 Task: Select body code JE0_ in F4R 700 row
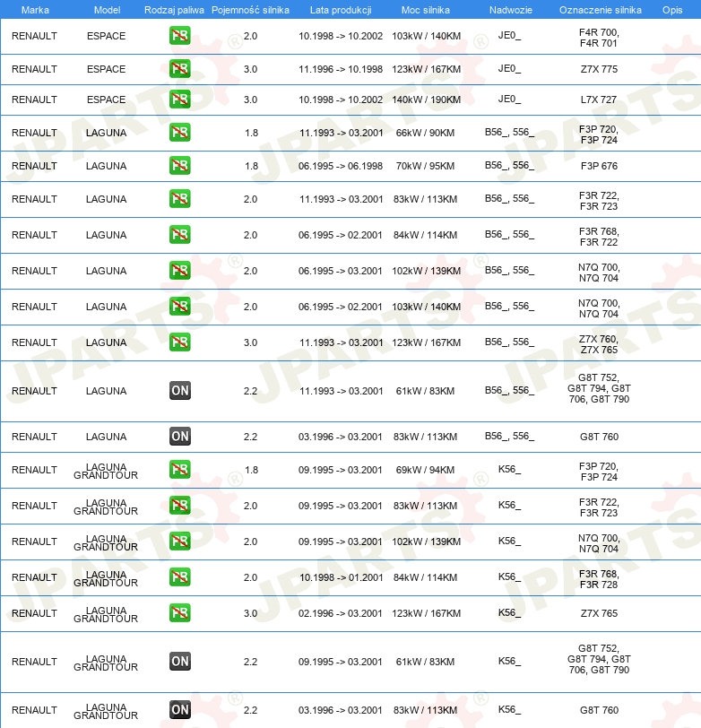(509, 35)
